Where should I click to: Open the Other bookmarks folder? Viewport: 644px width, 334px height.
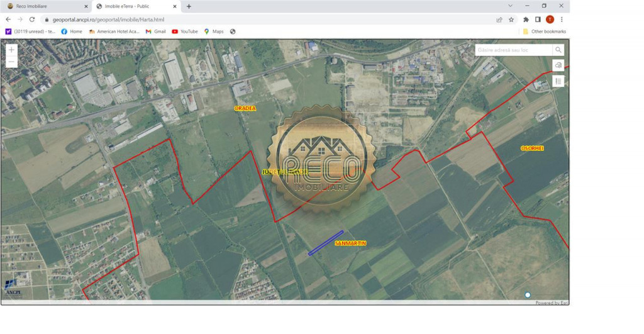(x=544, y=31)
